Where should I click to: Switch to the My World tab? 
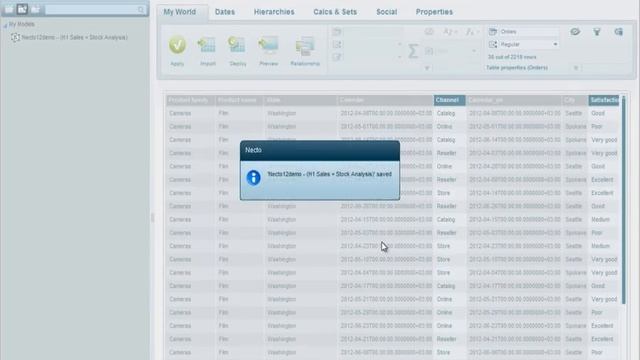click(x=180, y=12)
